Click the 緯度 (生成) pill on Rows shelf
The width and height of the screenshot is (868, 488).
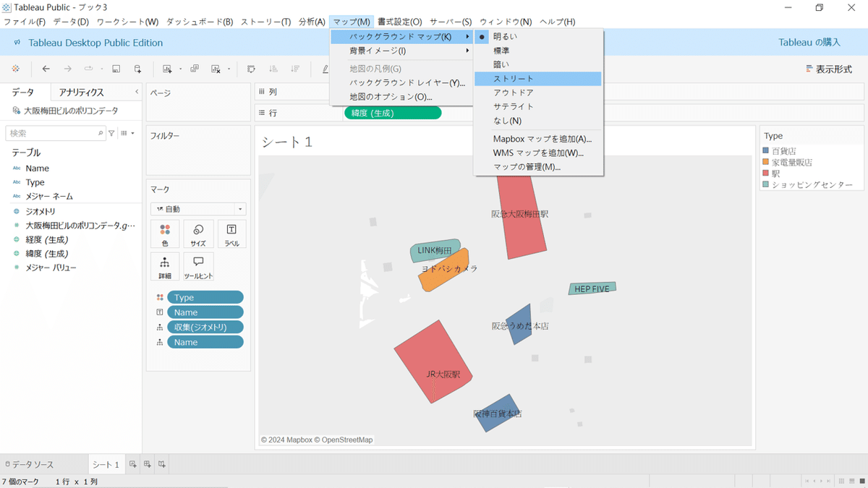[393, 113]
